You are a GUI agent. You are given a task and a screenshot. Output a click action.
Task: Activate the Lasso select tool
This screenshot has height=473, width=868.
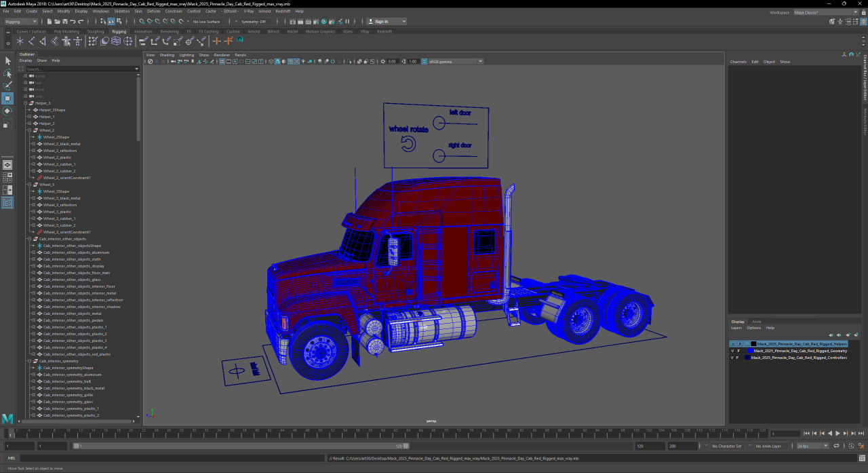click(x=7, y=73)
